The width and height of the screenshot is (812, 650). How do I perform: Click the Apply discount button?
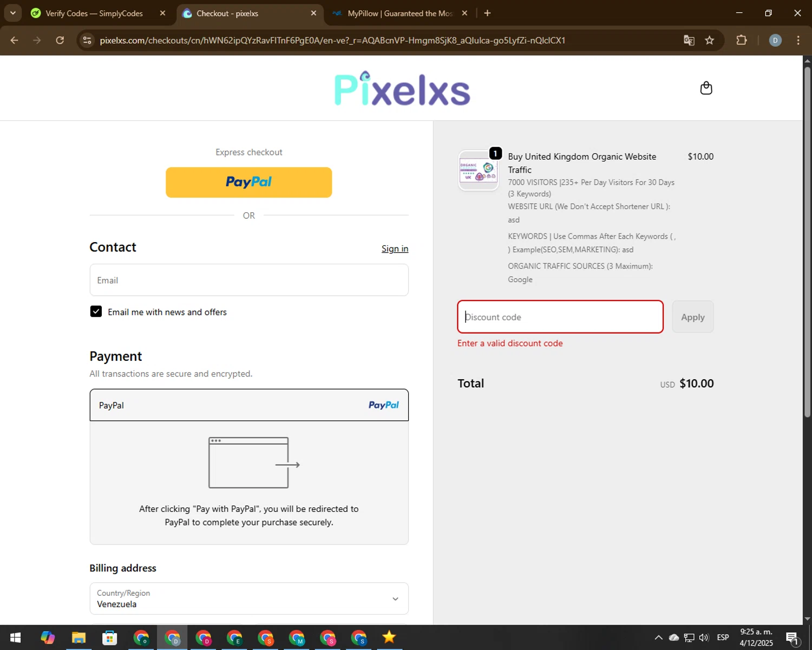[693, 317]
